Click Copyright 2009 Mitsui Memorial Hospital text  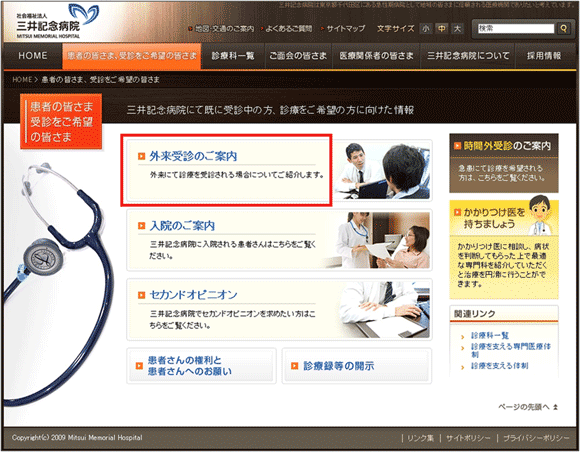77,438
